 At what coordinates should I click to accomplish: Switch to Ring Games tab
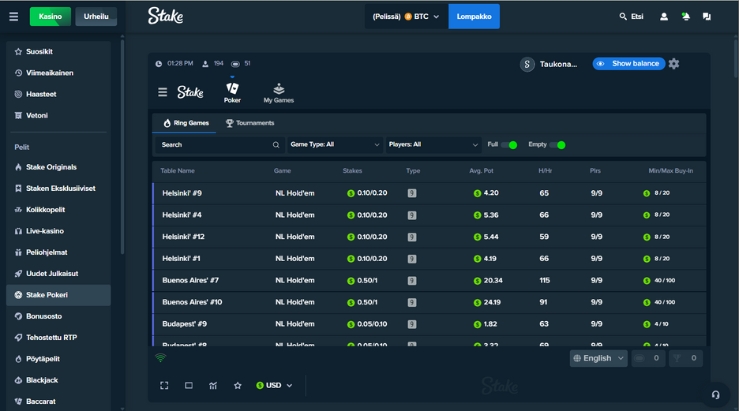pyautogui.click(x=186, y=123)
